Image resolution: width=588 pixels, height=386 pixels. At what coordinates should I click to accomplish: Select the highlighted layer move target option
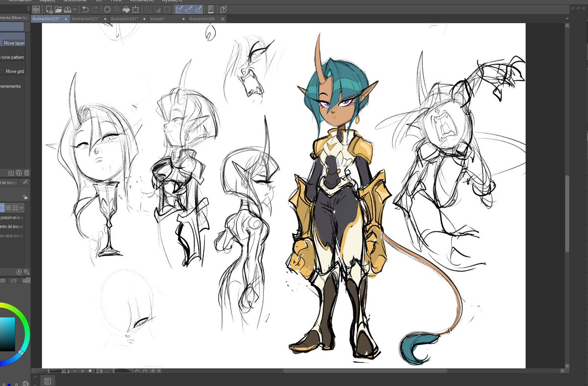(1, 208)
